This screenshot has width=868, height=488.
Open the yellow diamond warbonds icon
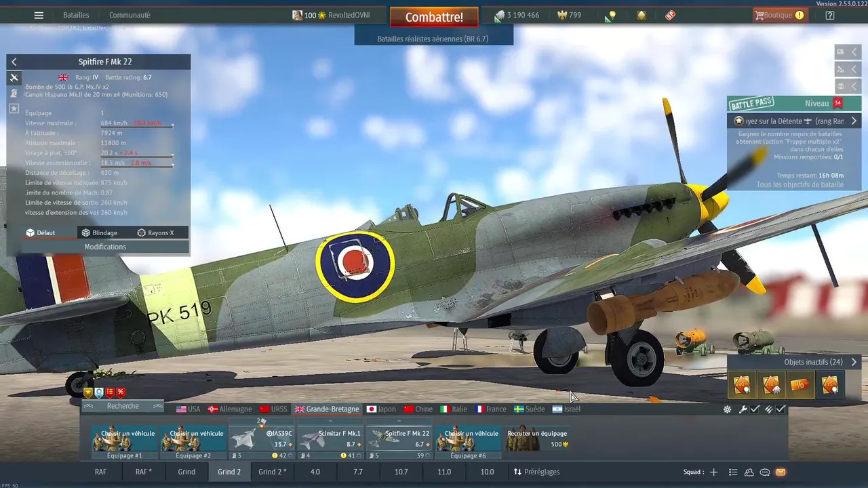coord(641,15)
